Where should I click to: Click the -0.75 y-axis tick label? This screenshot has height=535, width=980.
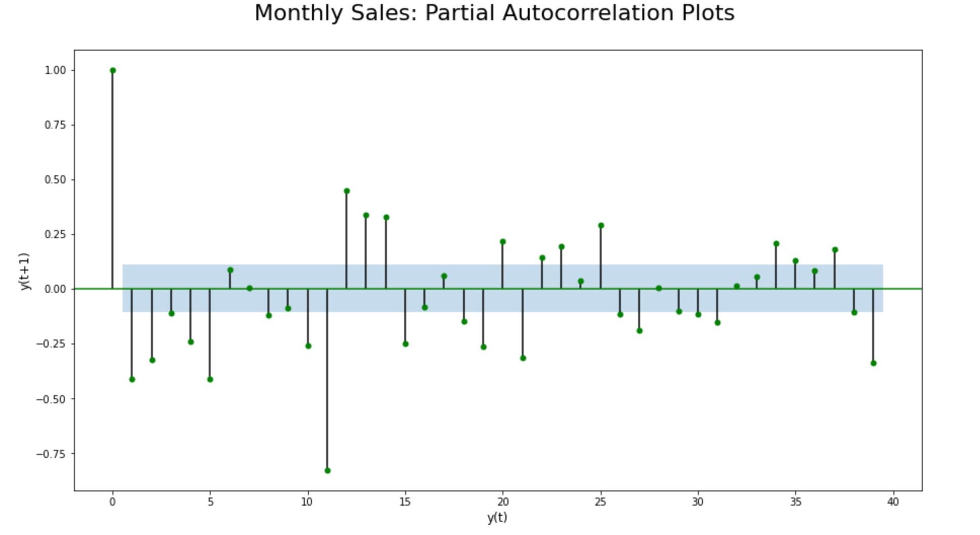[51, 454]
